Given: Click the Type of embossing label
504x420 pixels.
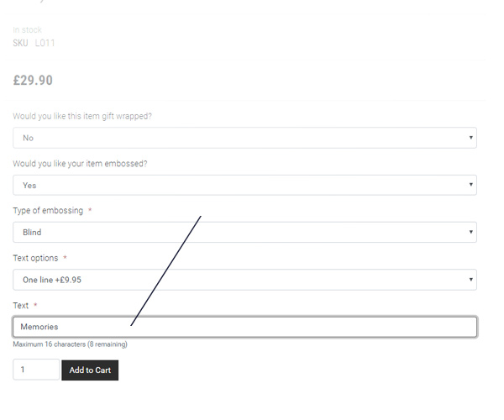Looking at the screenshot, I should pyautogui.click(x=48, y=211).
